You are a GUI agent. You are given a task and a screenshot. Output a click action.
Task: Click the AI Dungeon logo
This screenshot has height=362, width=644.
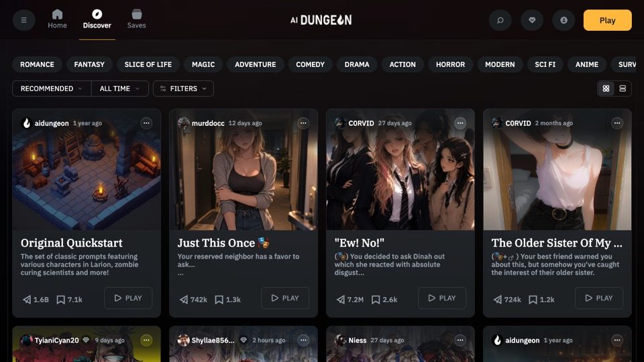point(321,20)
